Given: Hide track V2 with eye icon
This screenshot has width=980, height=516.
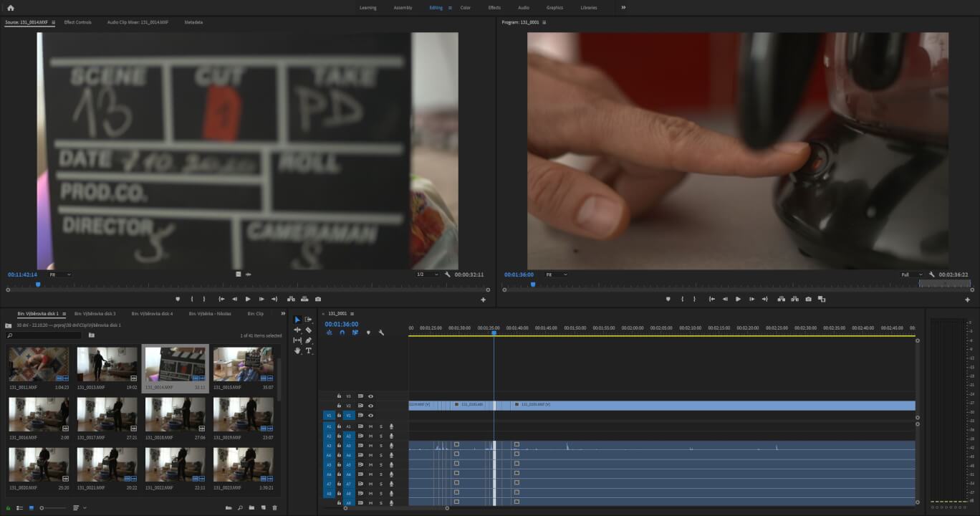Looking at the screenshot, I should click(370, 406).
